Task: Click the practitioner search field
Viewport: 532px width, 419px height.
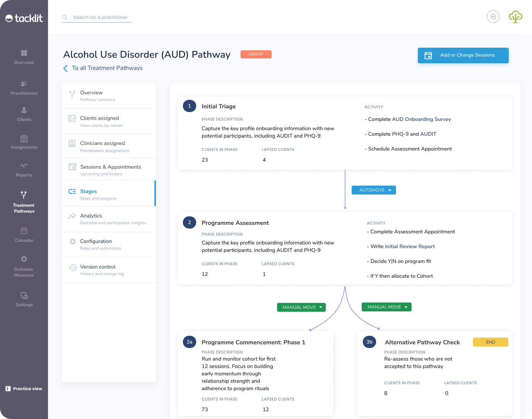Action: point(100,17)
